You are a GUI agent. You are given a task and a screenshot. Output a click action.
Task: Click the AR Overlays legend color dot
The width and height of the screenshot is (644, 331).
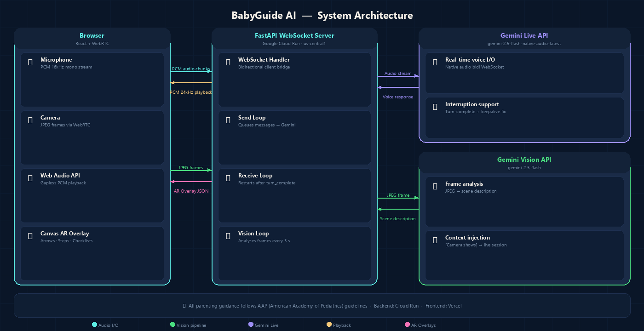pyautogui.click(x=407, y=325)
